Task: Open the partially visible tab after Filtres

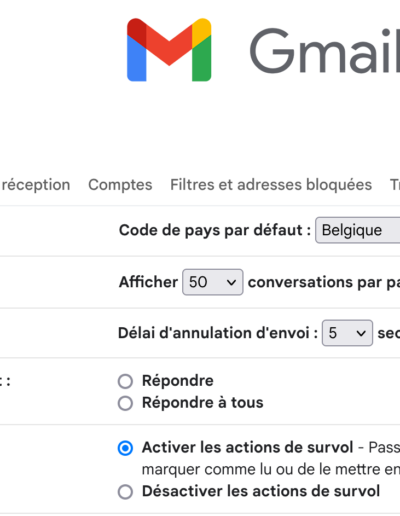Action: pyautogui.click(x=395, y=185)
